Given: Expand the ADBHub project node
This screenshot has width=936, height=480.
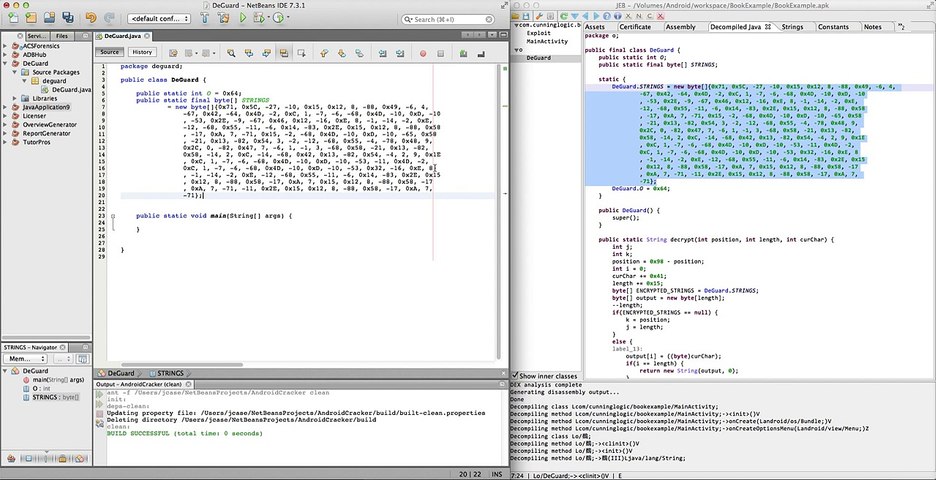Looking at the screenshot, I should click(x=5, y=54).
